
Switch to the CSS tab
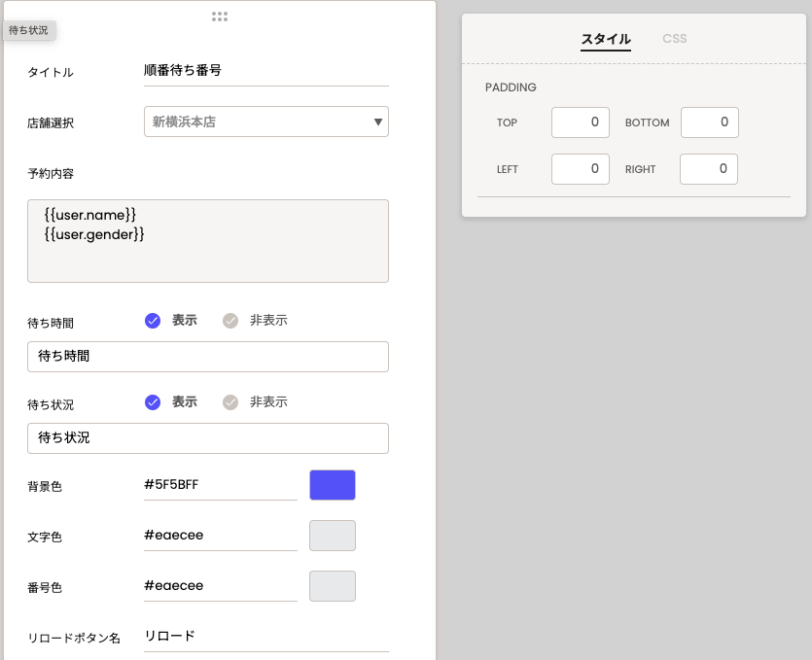tap(675, 39)
